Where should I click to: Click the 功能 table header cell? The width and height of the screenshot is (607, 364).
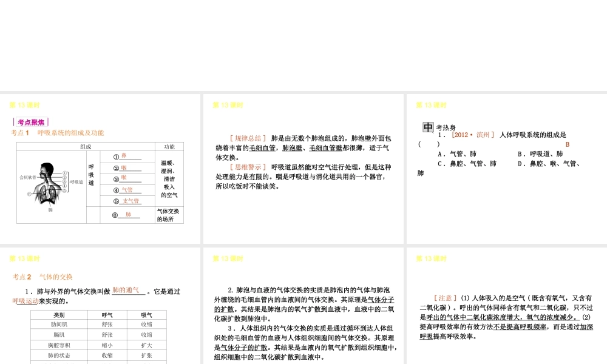coord(169,147)
